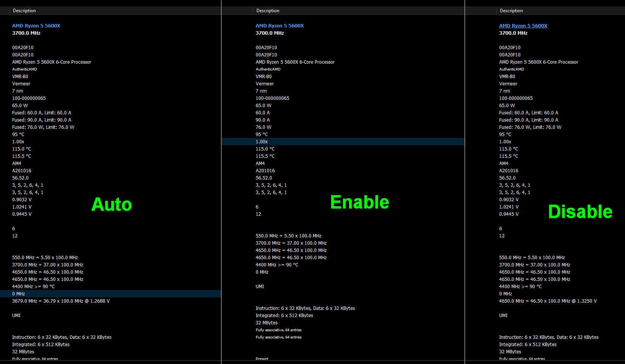This screenshot has height=364, width=625.
Task: Click "4400 MHz >= 90 °C" in Auto panel
Action: (34, 287)
